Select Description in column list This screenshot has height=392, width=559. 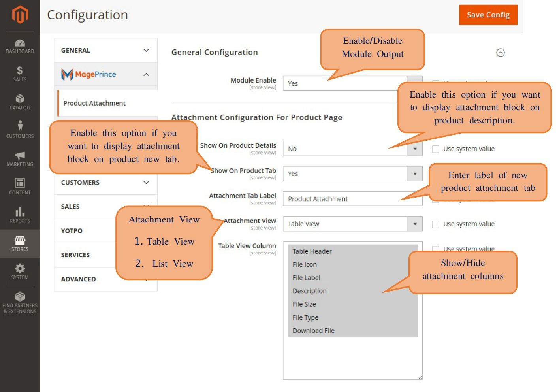click(x=353, y=291)
